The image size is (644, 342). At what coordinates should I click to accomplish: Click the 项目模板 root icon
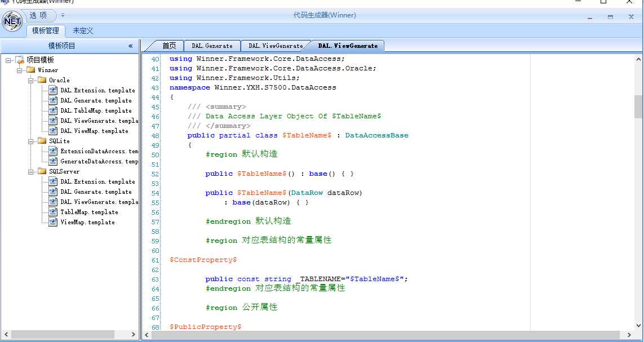[20, 60]
